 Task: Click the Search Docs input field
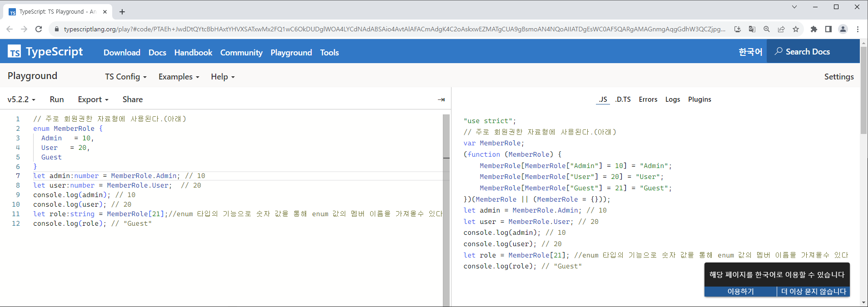coord(813,51)
